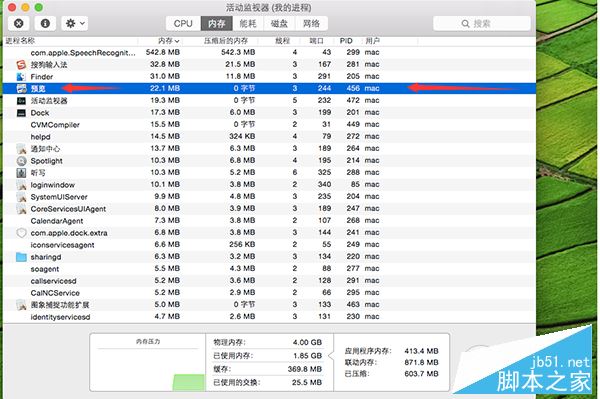Switch to the CPU tab
This screenshot has height=399, width=600.
click(x=183, y=23)
